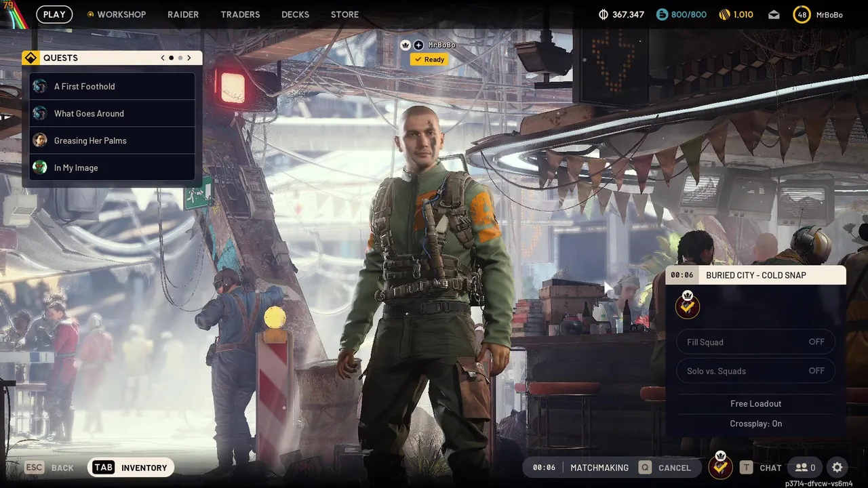868x488 pixels.
Task: Click the crown leader icon above the character
Action: click(x=406, y=45)
